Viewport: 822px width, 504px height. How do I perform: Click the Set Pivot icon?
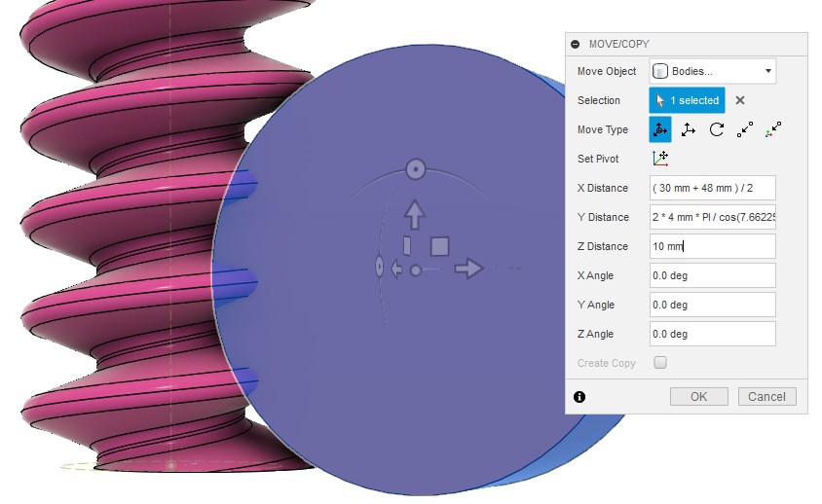660,159
